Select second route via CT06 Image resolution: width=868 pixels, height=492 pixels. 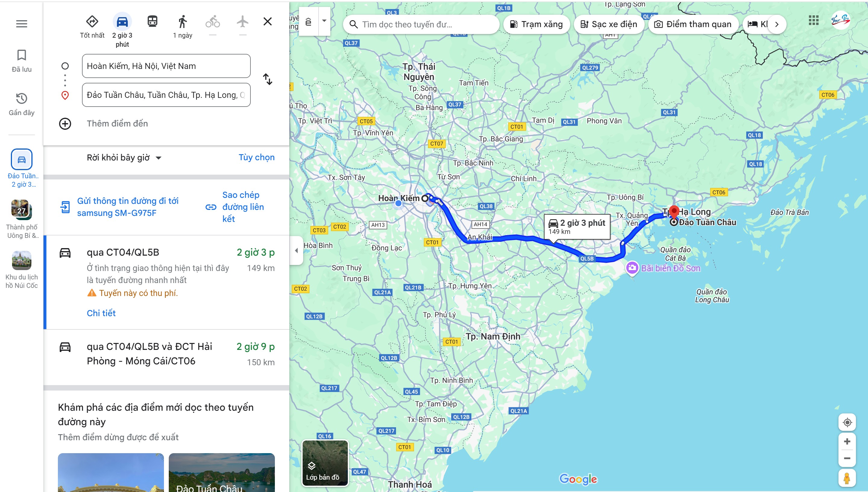[x=149, y=354]
